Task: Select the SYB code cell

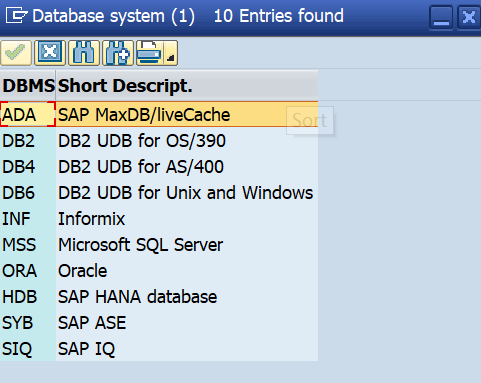Action: pyautogui.click(x=28, y=323)
